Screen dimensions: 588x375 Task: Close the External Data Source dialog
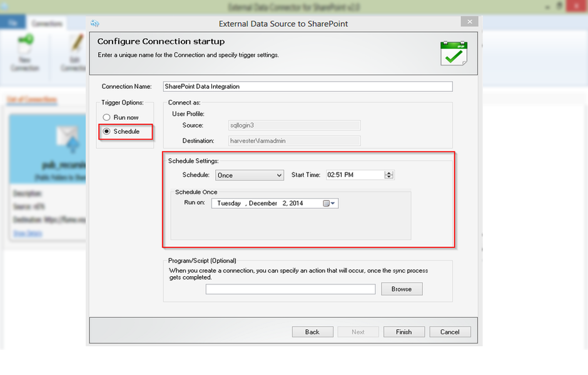[x=469, y=22]
